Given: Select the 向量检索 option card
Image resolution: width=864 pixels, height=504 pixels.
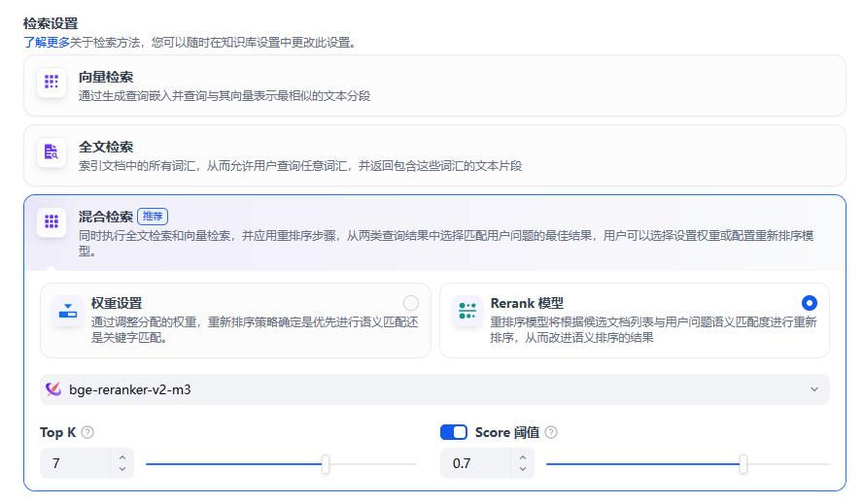Looking at the screenshot, I should click(x=434, y=85).
